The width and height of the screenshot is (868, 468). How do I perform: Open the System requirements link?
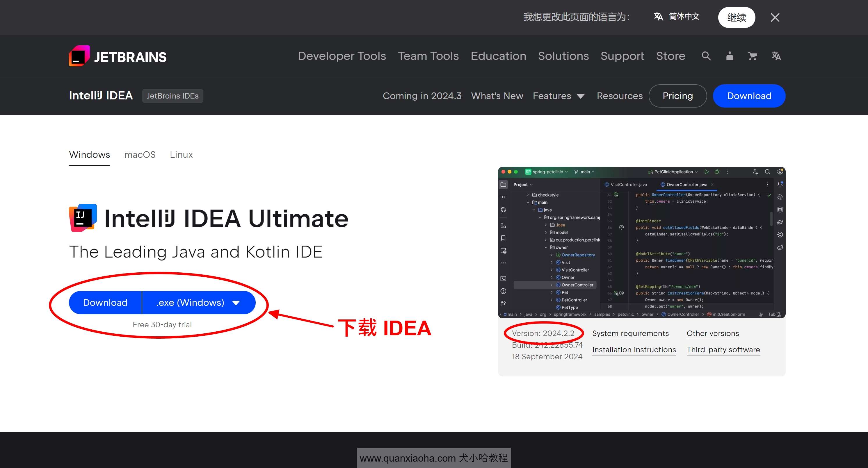630,333
